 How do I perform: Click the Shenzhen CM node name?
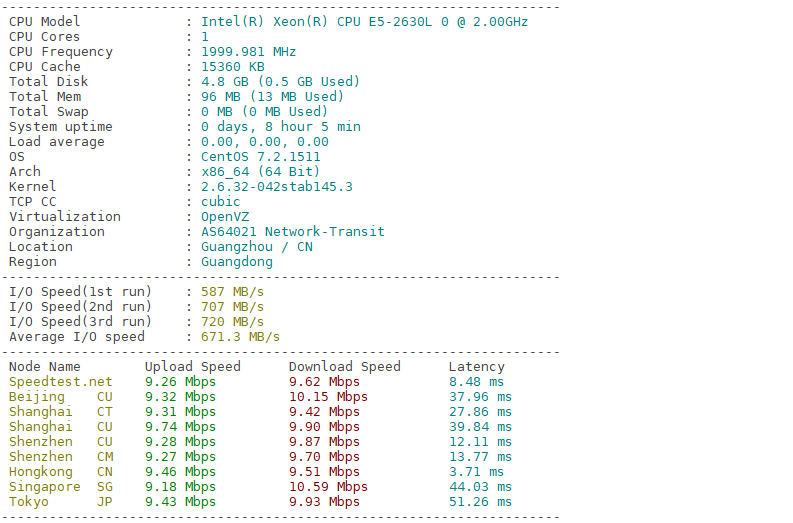point(61,457)
